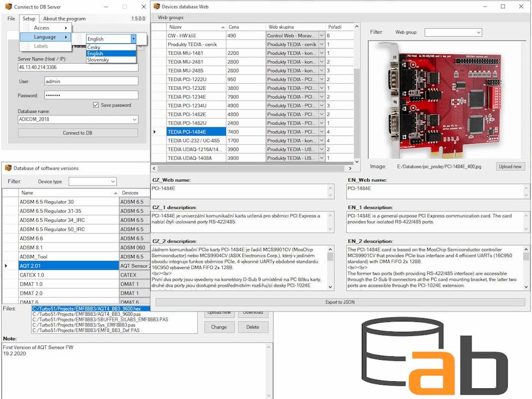Click the scroll down arrow of CZ_2 description
The height and width of the screenshot is (399, 532).
coord(330,287)
